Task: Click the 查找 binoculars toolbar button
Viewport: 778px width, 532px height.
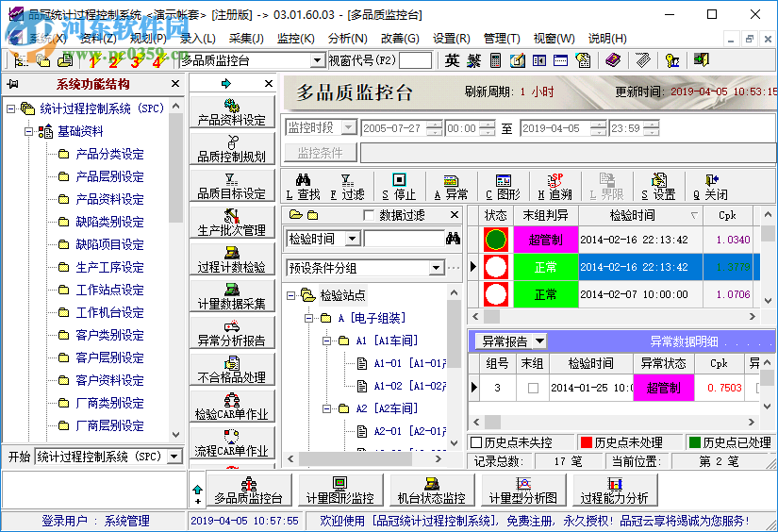Action: point(303,187)
